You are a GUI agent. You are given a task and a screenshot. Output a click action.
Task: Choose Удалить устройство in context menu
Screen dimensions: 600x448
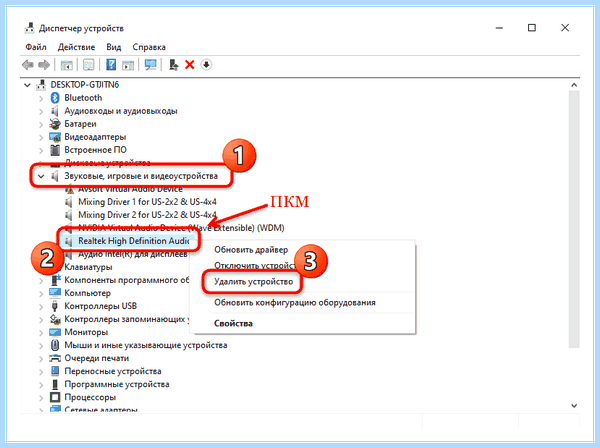253,282
